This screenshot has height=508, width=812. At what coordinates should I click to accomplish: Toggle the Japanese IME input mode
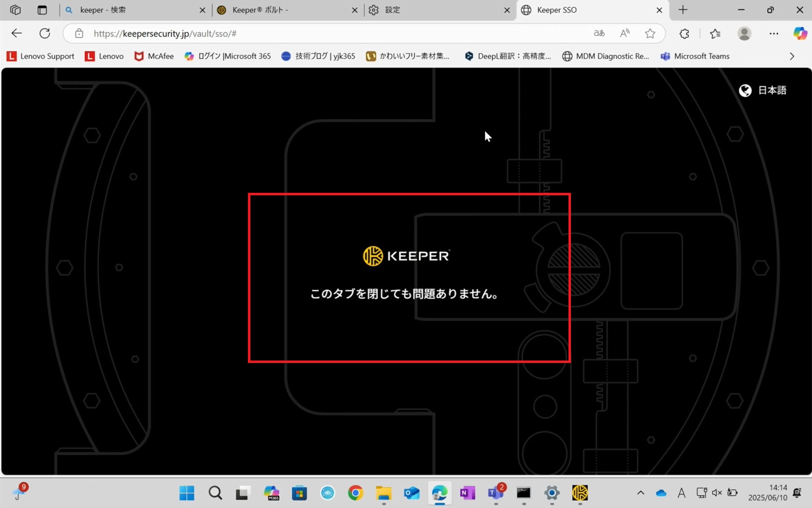point(681,493)
